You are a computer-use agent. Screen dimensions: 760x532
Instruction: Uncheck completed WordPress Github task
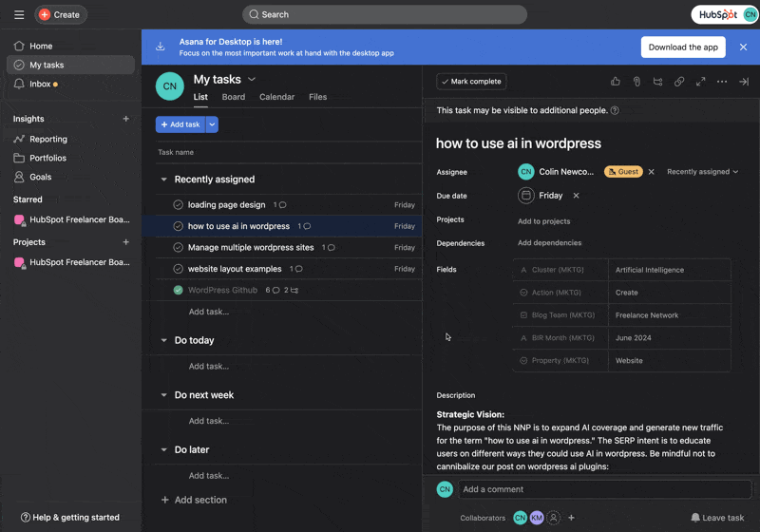click(x=178, y=291)
